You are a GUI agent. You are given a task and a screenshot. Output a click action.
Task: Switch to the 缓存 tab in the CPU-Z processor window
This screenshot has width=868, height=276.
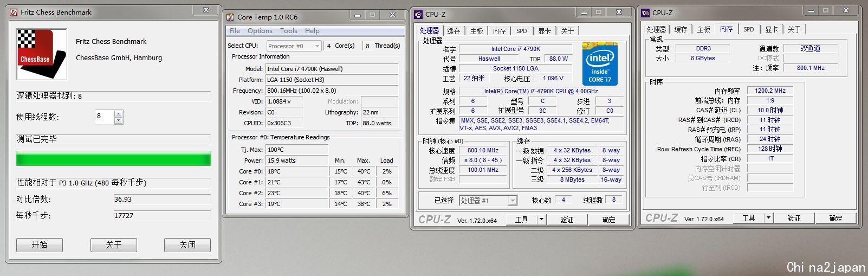tap(454, 31)
